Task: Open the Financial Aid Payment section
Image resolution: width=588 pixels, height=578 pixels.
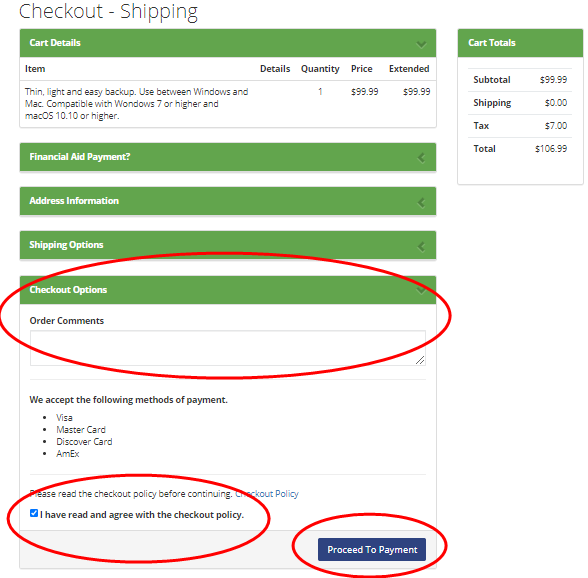Action: coord(228,157)
